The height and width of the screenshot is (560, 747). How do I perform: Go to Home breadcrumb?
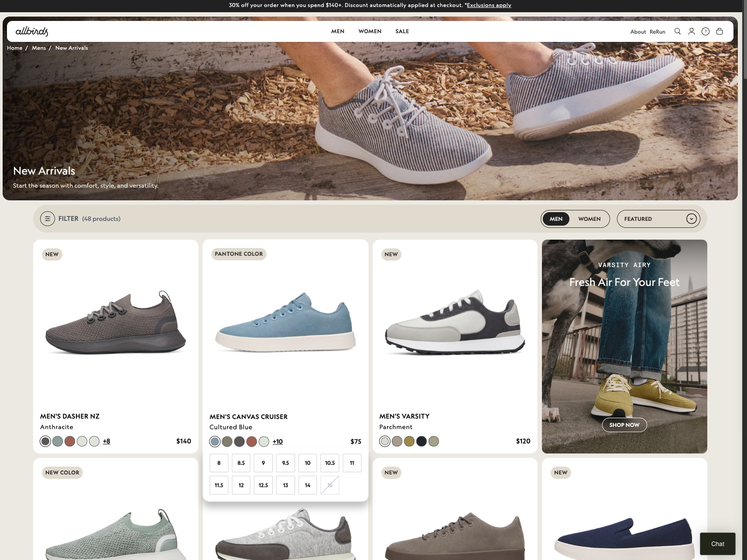point(14,48)
